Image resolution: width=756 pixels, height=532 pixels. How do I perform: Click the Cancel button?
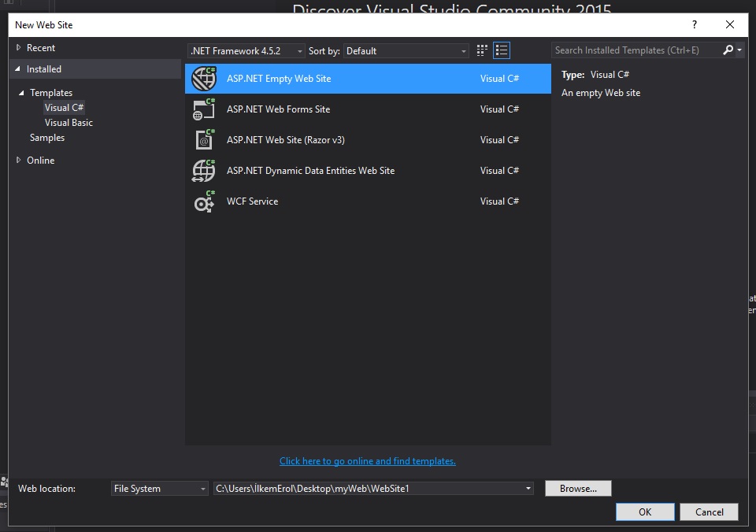click(x=710, y=512)
